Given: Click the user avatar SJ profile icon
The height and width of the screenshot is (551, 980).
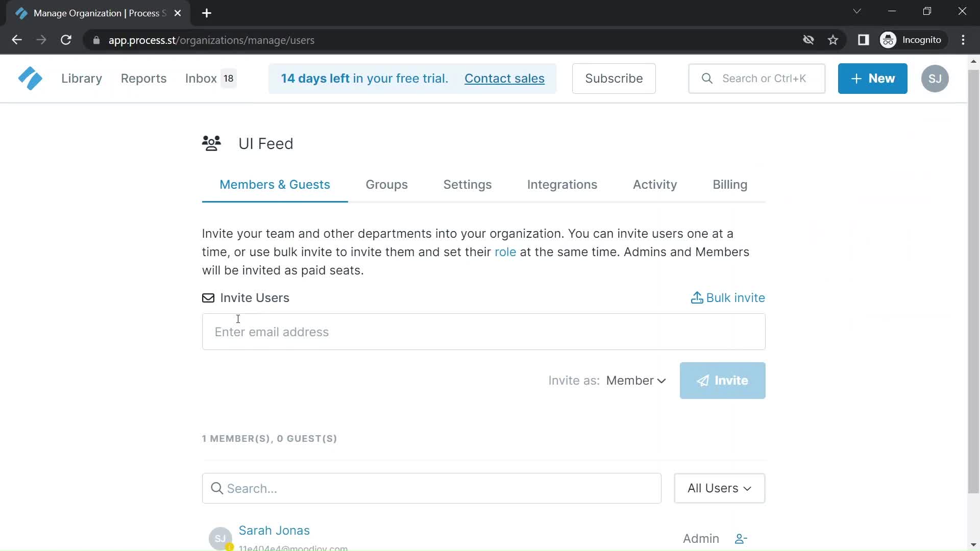Looking at the screenshot, I should point(935,79).
